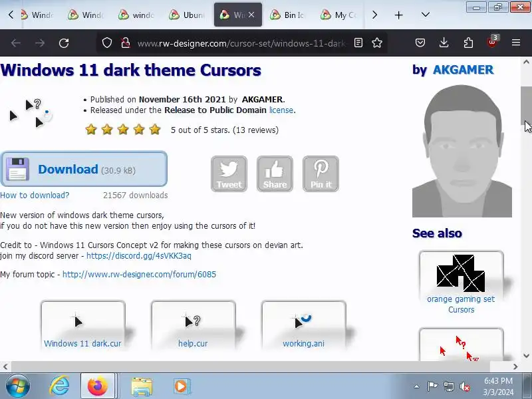532x399 pixels.
Task: Open Windows Explorer folder on taskbar
Action: coord(142,386)
